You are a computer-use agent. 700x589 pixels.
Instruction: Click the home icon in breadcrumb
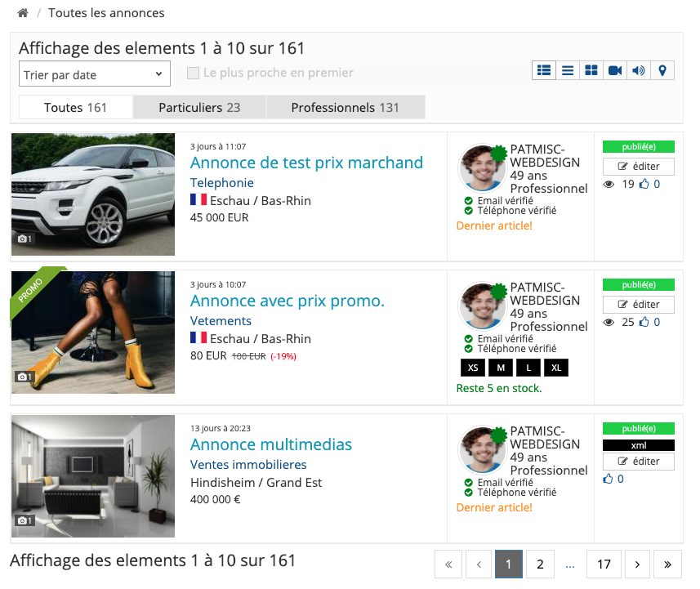point(23,13)
